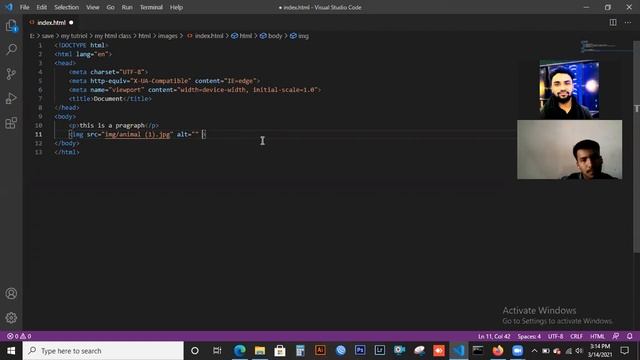The width and height of the screenshot is (640, 360).
Task: Open Zoom from the taskbar
Action: coord(518,351)
